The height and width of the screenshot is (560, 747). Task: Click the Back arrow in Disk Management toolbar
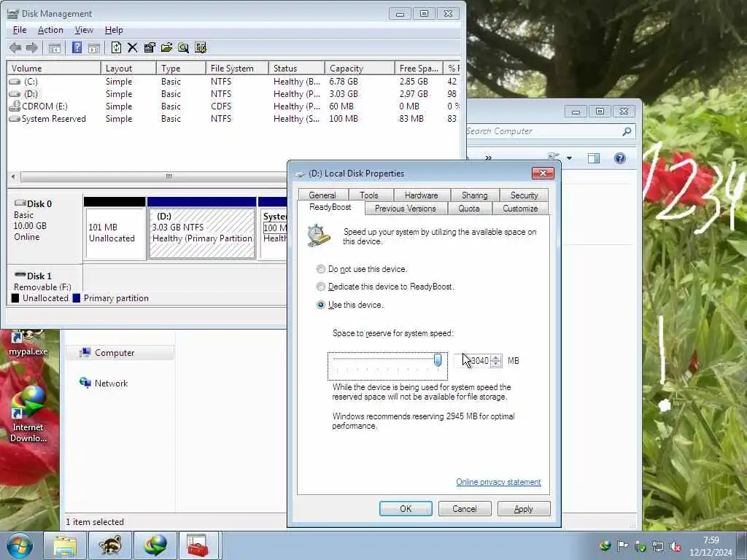(x=15, y=47)
